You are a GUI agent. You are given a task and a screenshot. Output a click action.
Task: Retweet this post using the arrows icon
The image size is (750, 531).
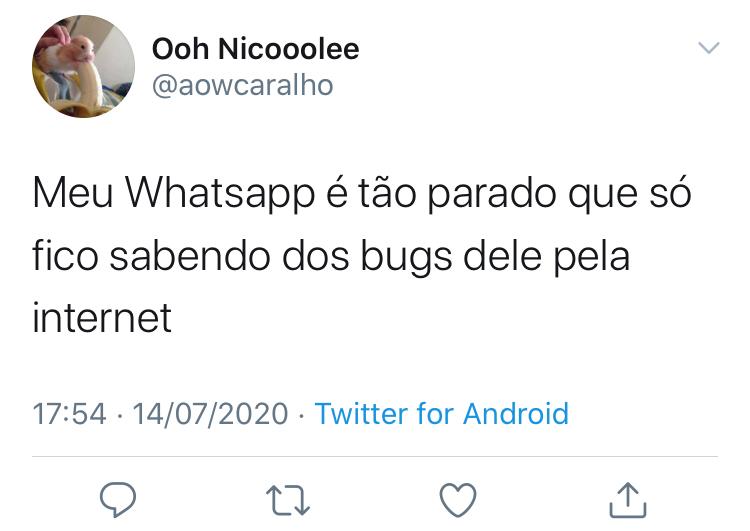tap(288, 500)
